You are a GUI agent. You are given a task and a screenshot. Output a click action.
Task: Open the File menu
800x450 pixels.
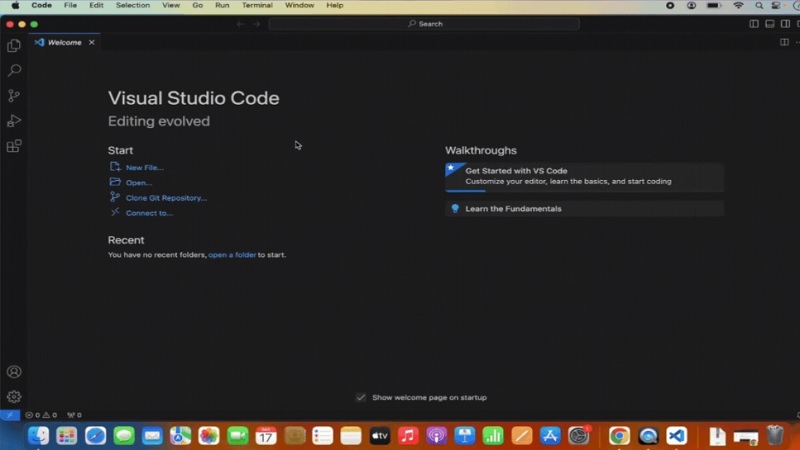pyautogui.click(x=70, y=5)
